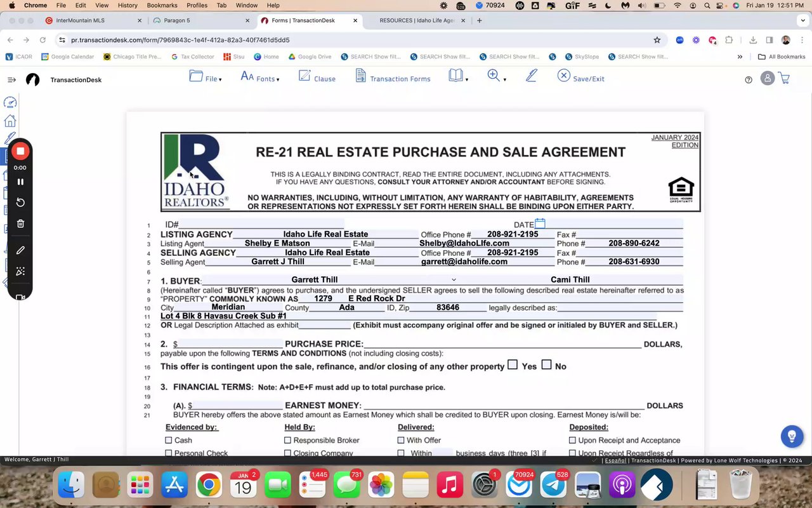812x508 pixels.
Task: Open the Tax Collector bookmark
Action: [x=193, y=57]
